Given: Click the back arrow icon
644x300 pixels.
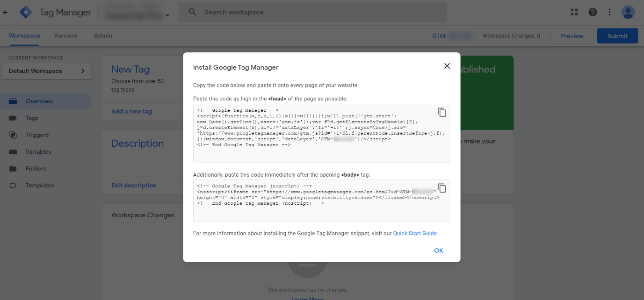Looking at the screenshot, I should [x=6, y=13].
